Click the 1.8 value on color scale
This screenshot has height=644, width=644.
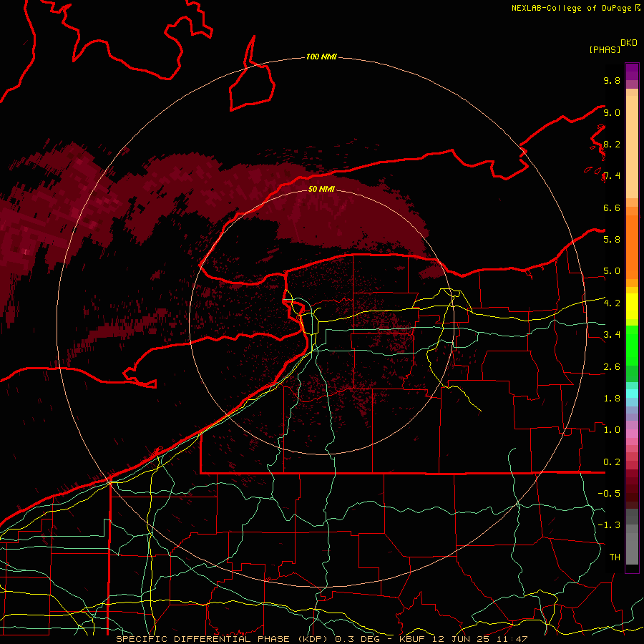612,399
